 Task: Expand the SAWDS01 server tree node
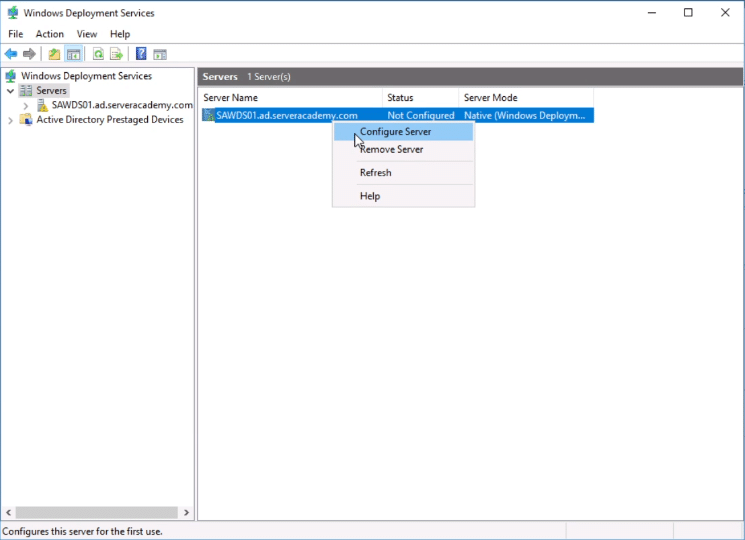coord(25,105)
